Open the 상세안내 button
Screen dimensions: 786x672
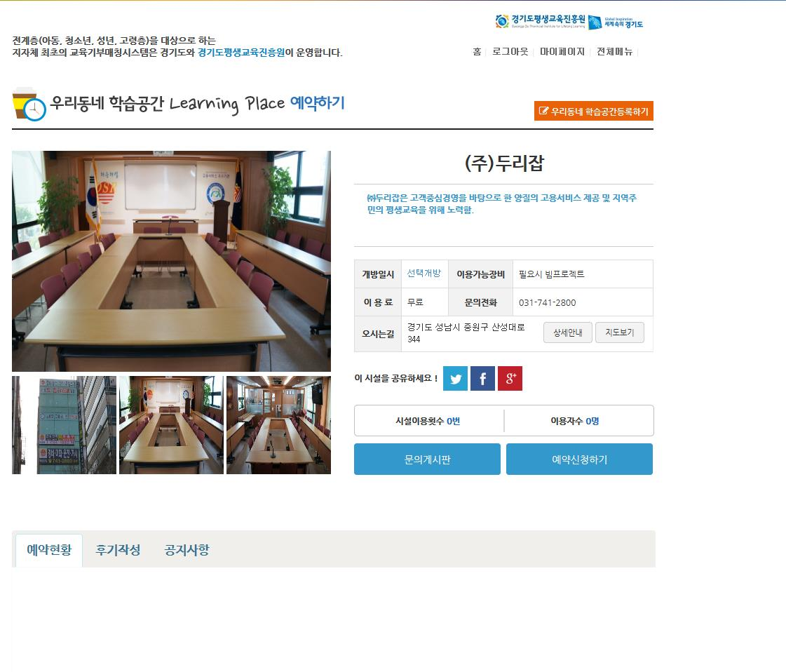click(x=567, y=332)
